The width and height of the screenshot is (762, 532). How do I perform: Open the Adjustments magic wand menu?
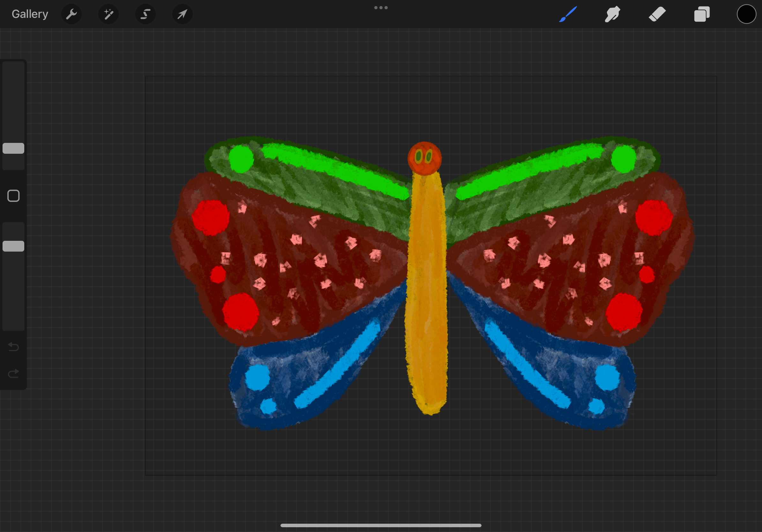pos(108,14)
